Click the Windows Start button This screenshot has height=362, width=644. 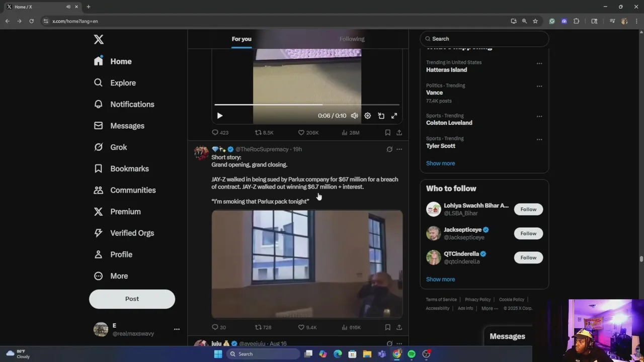coord(218,354)
